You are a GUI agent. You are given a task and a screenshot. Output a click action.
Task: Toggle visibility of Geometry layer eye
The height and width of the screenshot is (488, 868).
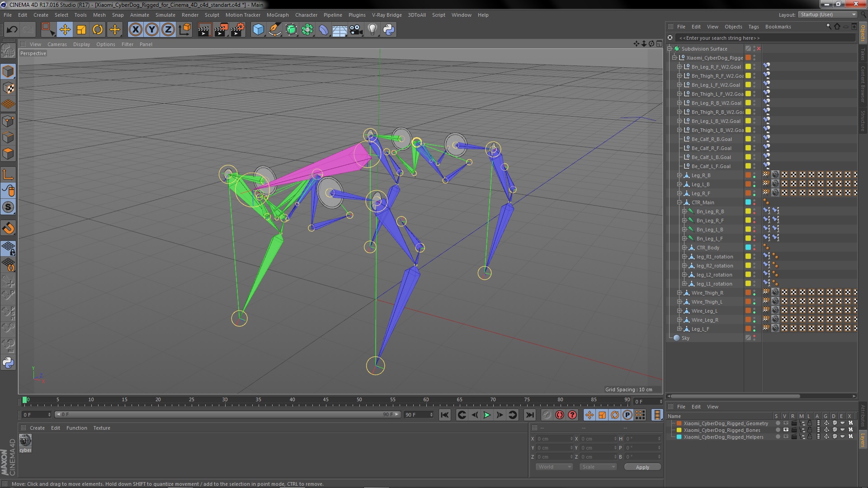point(786,423)
